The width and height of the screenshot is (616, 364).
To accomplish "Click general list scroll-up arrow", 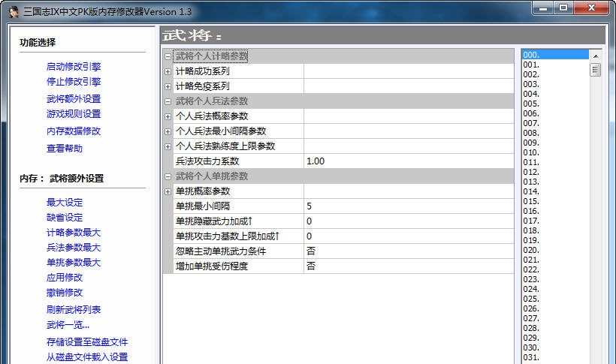I will (x=596, y=56).
